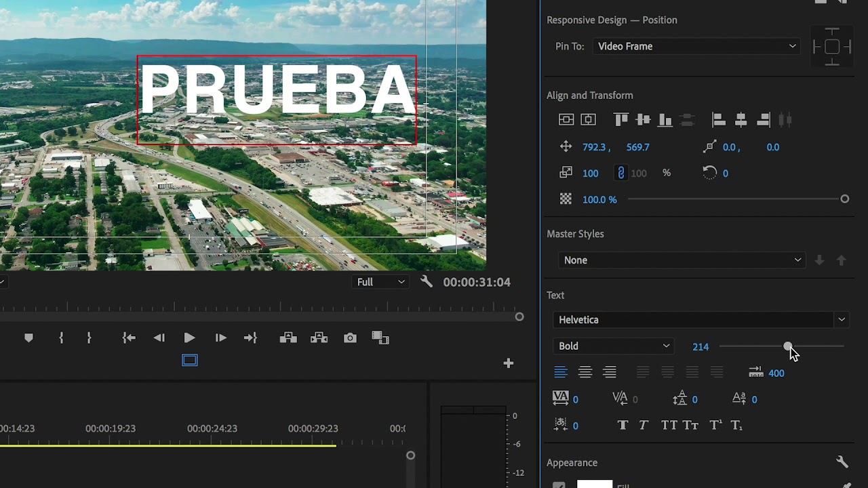Open Program Monitor settings wrench
This screenshot has height=488, width=868.
(427, 281)
